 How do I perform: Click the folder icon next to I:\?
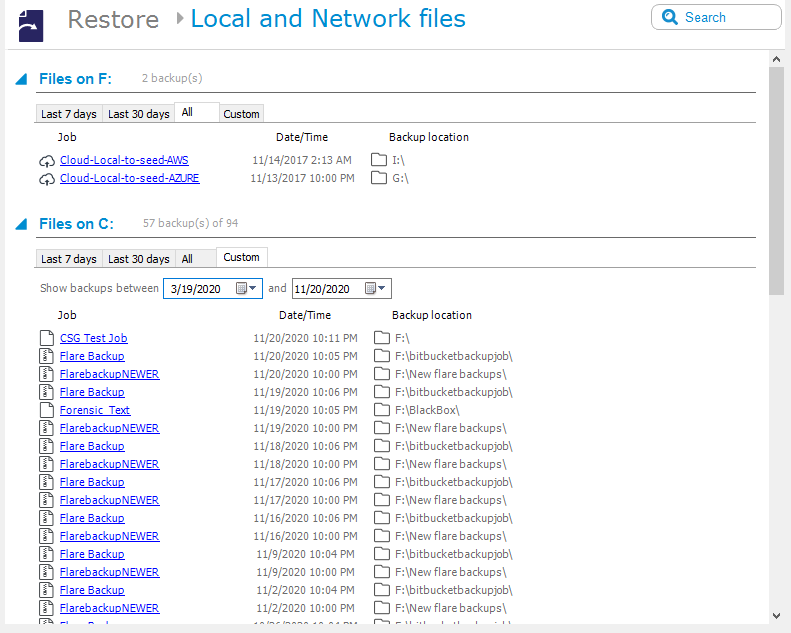pyautogui.click(x=378, y=160)
